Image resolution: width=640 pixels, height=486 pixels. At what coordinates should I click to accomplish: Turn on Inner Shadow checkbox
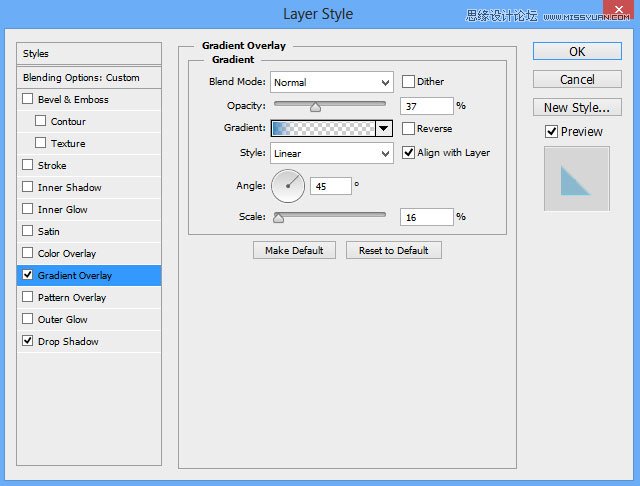28,187
